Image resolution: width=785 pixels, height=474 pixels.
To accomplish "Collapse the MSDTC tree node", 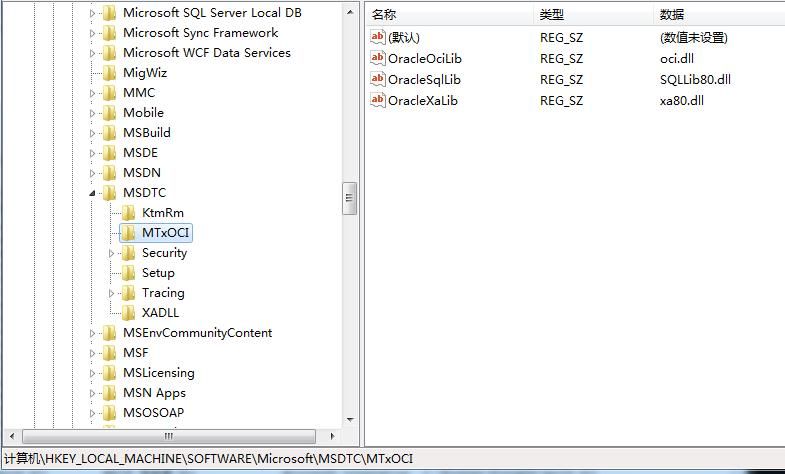I will pos(92,193).
